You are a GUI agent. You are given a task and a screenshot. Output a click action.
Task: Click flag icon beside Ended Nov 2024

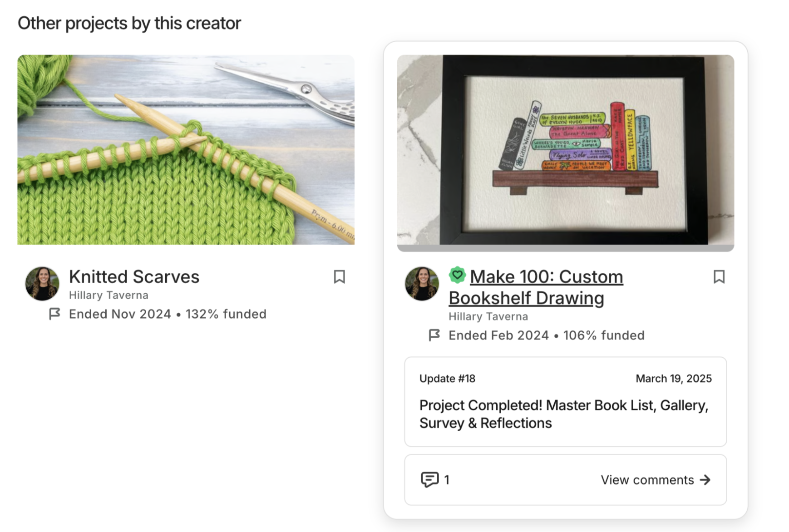click(x=54, y=314)
